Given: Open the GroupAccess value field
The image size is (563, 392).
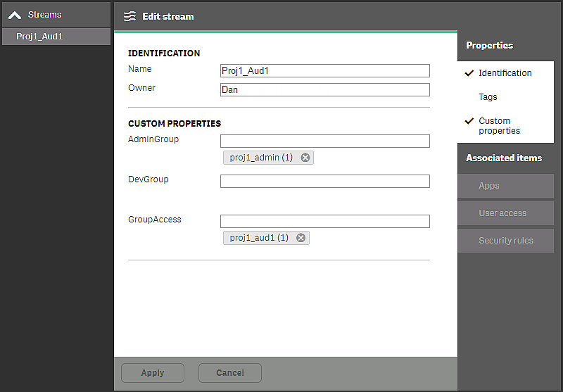Looking at the screenshot, I should pos(324,221).
